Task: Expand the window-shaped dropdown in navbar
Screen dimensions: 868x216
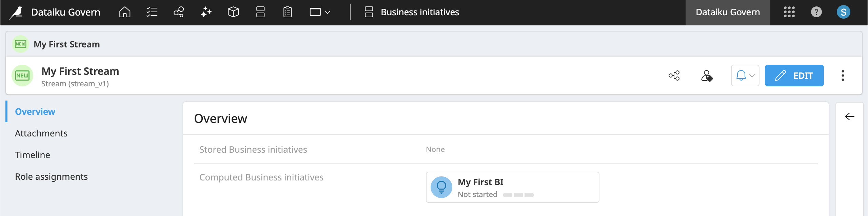Action: click(x=320, y=13)
